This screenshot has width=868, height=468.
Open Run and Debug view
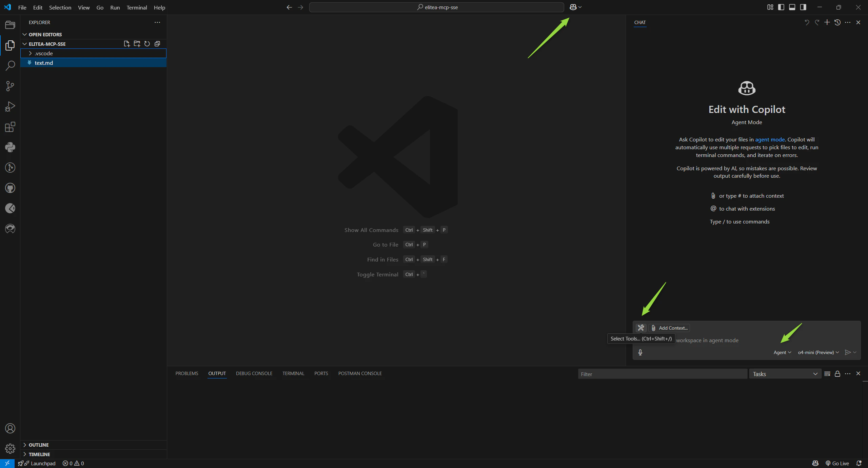[10, 106]
